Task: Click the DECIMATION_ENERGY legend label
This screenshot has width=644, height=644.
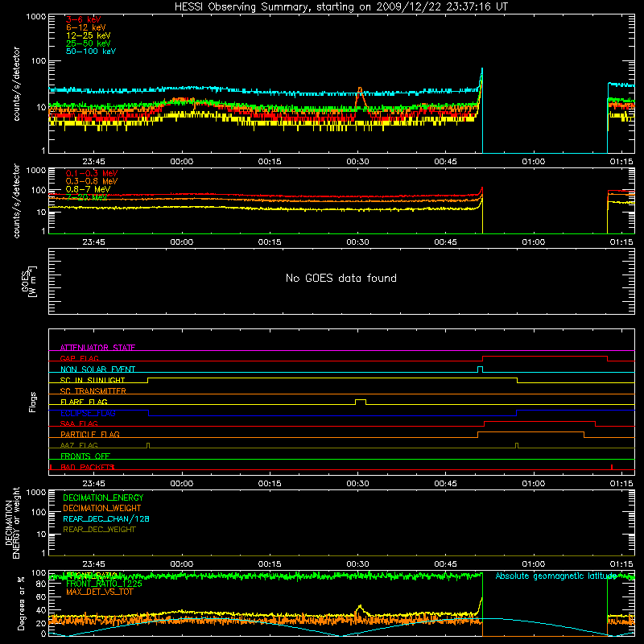Action: 103,497
